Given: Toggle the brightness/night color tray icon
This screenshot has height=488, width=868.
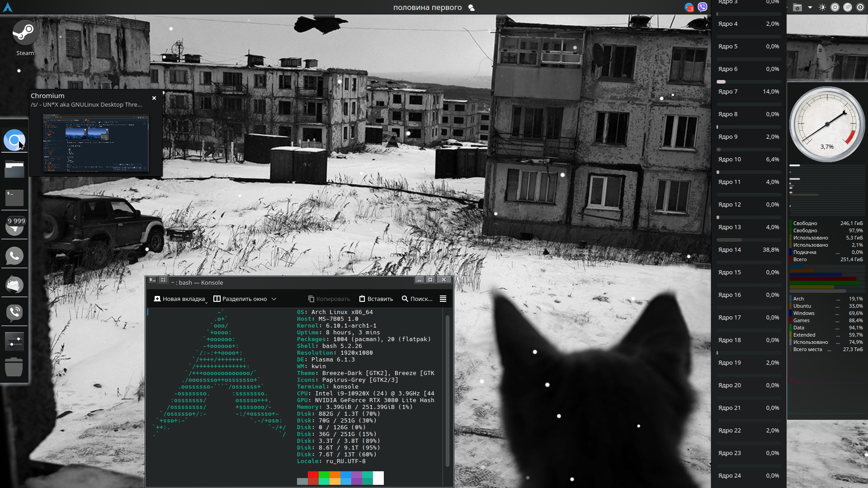Looking at the screenshot, I should click(822, 7).
